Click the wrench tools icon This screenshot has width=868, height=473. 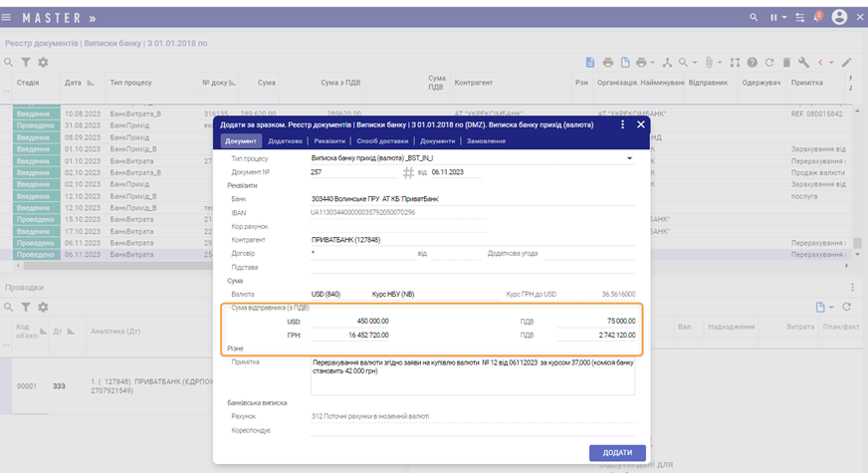[x=803, y=62]
